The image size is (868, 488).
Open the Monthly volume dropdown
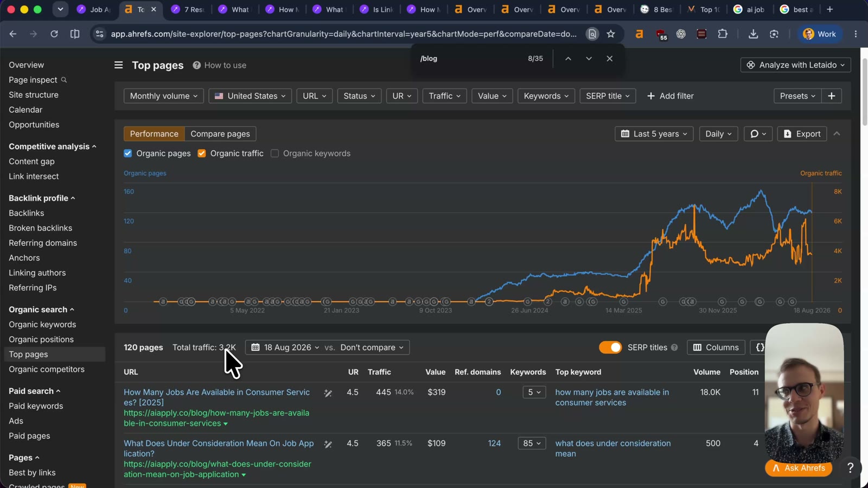pos(164,96)
